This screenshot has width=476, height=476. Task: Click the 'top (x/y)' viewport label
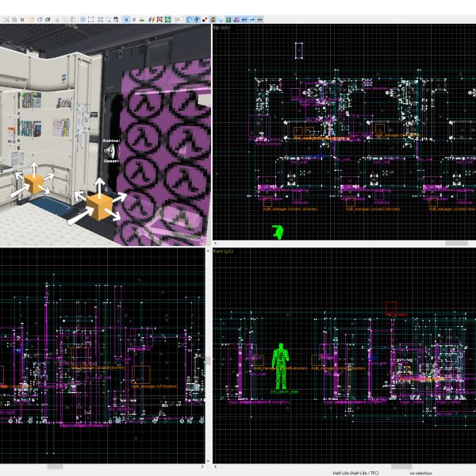[221, 28]
